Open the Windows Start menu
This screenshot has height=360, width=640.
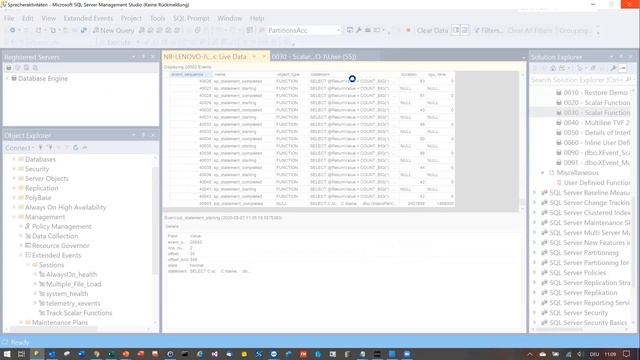coord(7,354)
